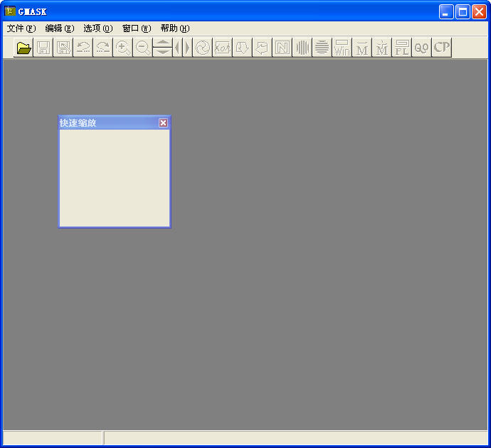
Task: Click the zoom in magnifier icon
Action: click(x=123, y=48)
